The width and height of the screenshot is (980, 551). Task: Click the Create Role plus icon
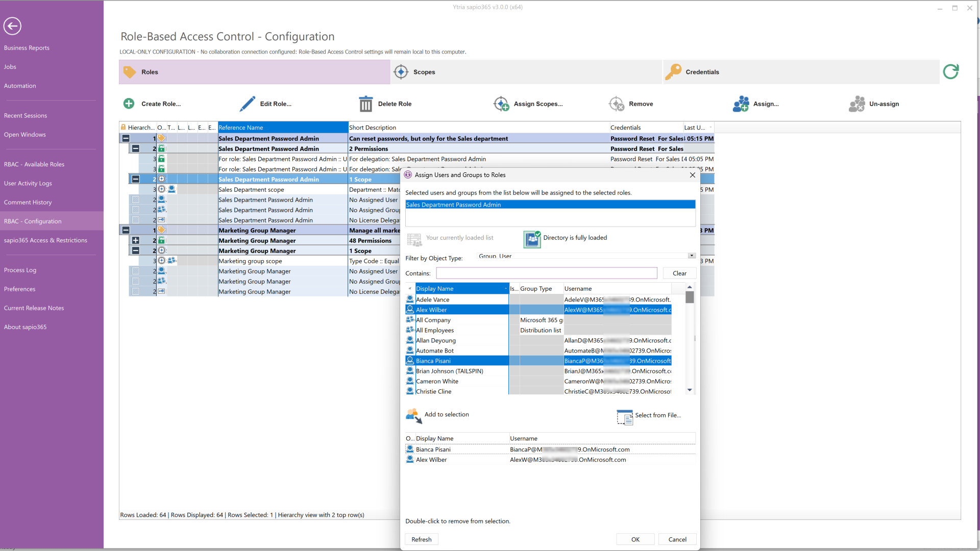click(x=129, y=104)
